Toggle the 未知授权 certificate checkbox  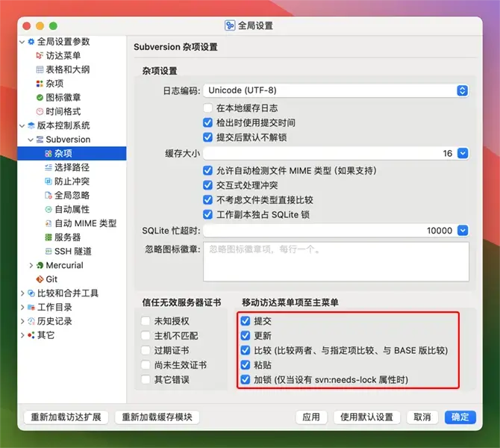tap(146, 321)
